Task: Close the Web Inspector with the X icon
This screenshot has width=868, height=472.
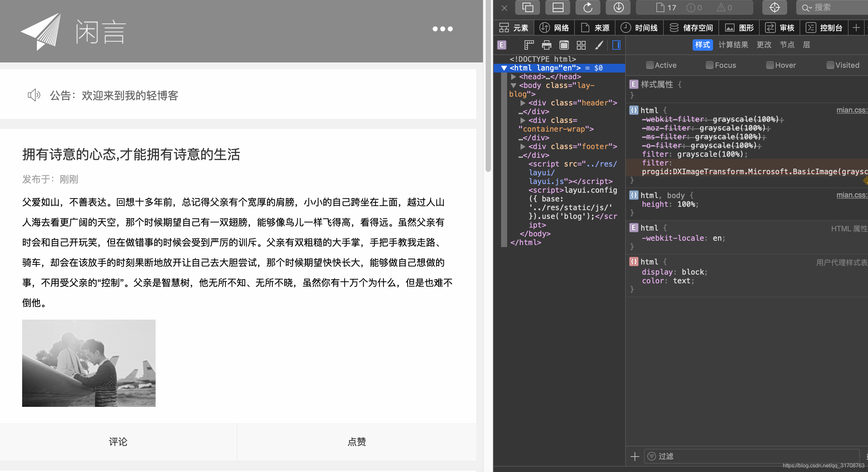Action: pos(504,8)
